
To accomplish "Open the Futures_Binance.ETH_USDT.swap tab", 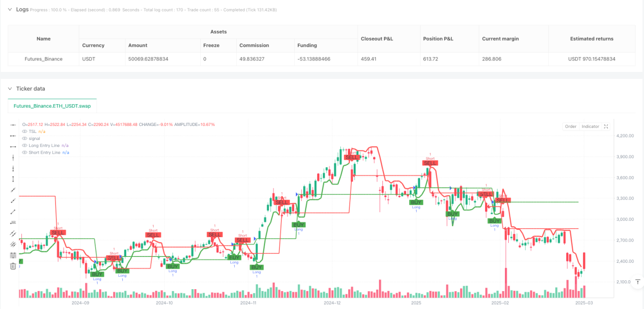I will coord(53,106).
